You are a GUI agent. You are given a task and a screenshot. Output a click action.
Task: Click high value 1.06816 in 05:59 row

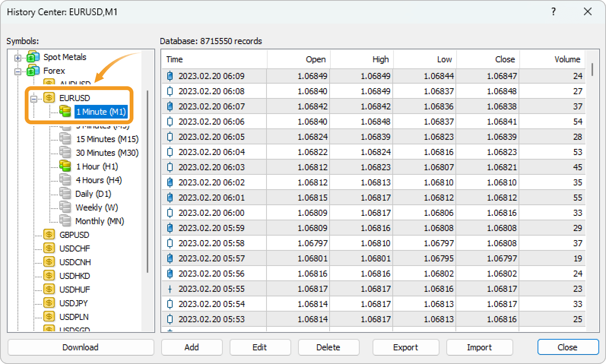tap(376, 228)
